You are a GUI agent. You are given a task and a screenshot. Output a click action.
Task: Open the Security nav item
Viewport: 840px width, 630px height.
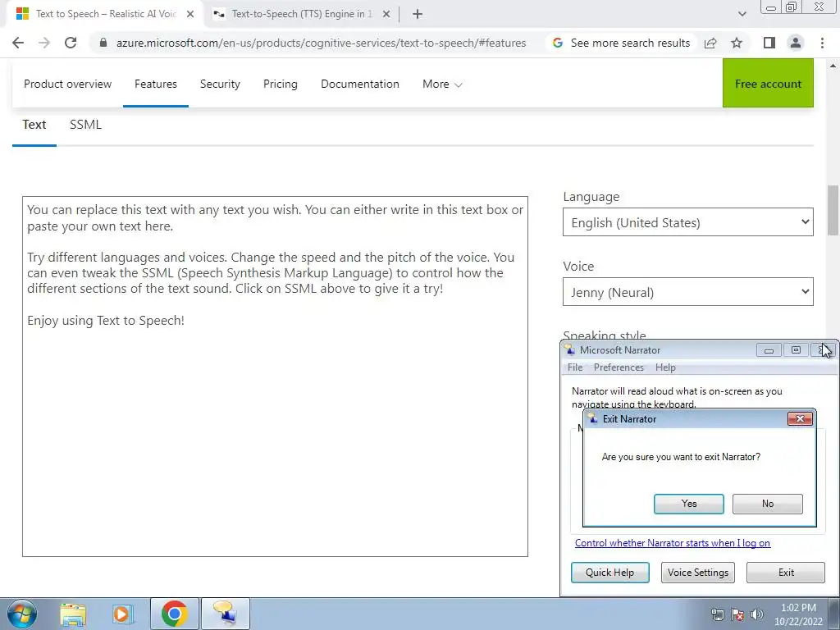coord(220,84)
